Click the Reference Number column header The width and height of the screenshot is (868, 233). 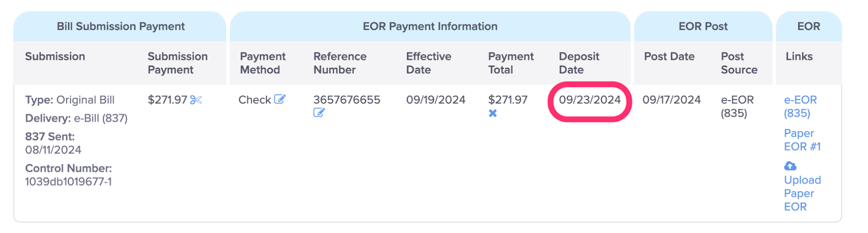(x=340, y=63)
